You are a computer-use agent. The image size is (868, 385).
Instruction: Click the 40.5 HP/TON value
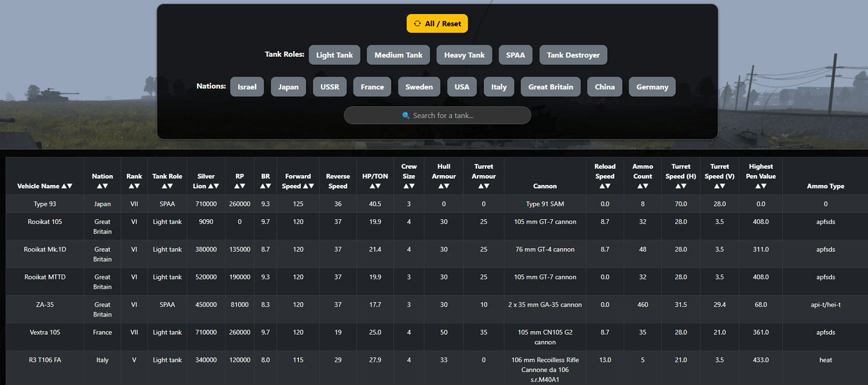tap(375, 204)
